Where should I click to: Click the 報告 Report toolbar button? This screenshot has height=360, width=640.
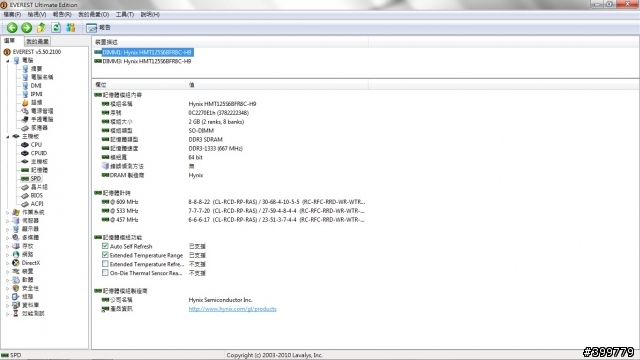point(98,28)
